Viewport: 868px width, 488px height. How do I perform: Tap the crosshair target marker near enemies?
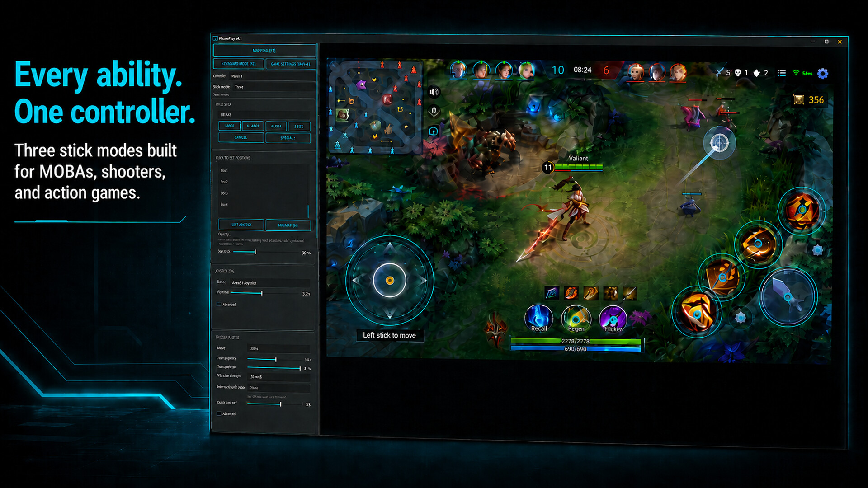(719, 143)
